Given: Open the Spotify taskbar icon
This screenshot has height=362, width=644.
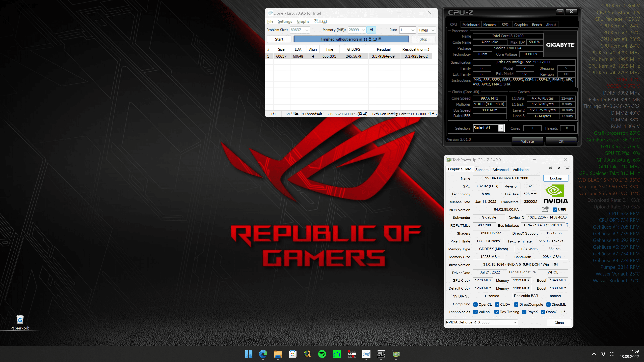Looking at the screenshot, I should pos(322,354).
